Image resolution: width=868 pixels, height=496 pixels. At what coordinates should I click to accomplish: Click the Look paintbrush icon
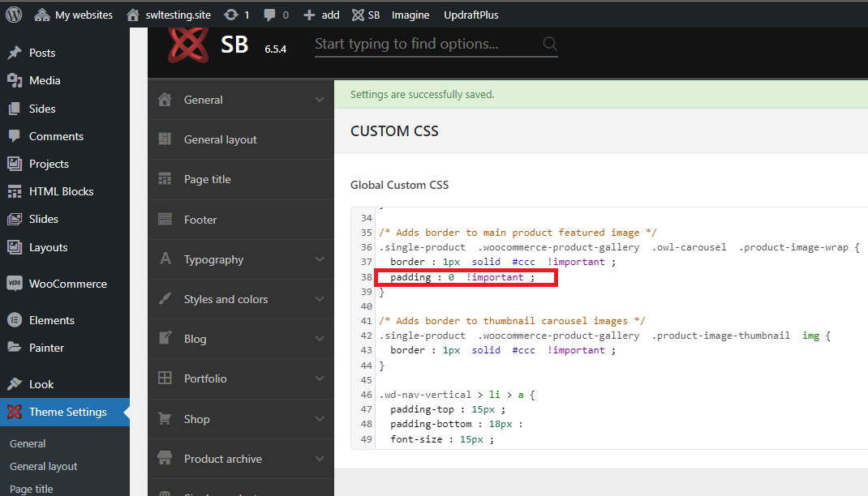click(x=15, y=383)
